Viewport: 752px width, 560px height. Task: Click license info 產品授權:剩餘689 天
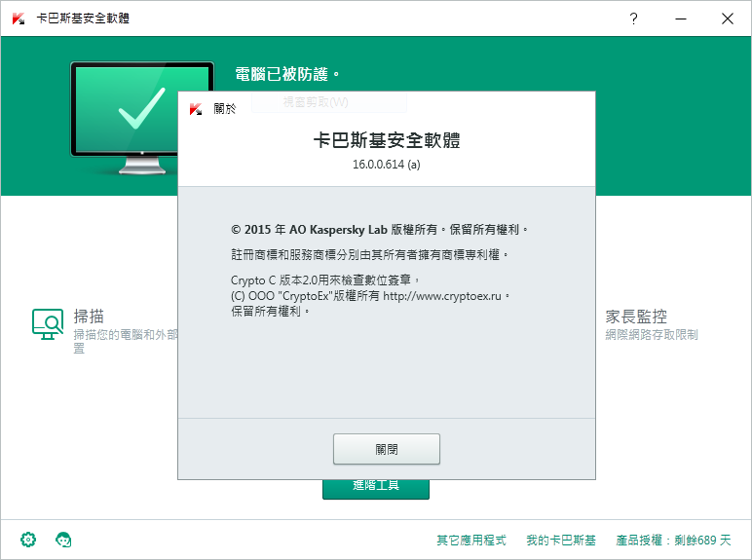coord(673,540)
